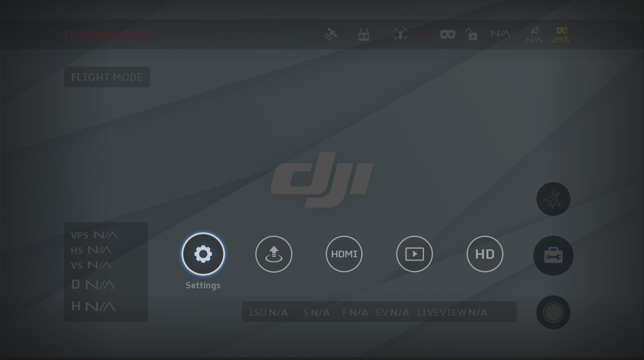Click the VPS N/A reading
This screenshot has width=644, height=360.
click(94, 235)
